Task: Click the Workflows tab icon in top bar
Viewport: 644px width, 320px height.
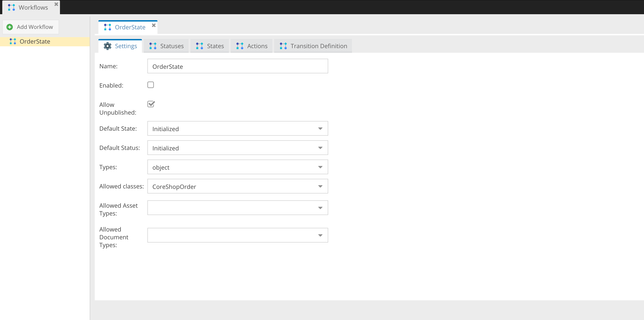Action: click(11, 8)
